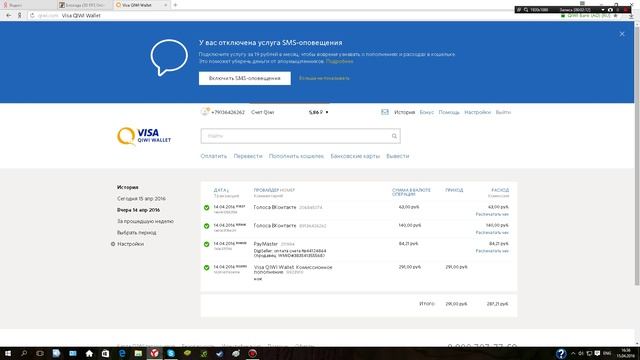Click the account avatar icon

click(205, 111)
